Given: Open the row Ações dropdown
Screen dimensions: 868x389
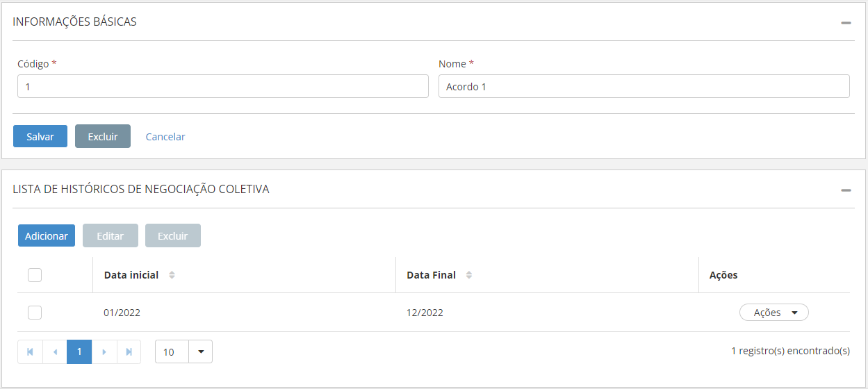Looking at the screenshot, I should tap(773, 313).
